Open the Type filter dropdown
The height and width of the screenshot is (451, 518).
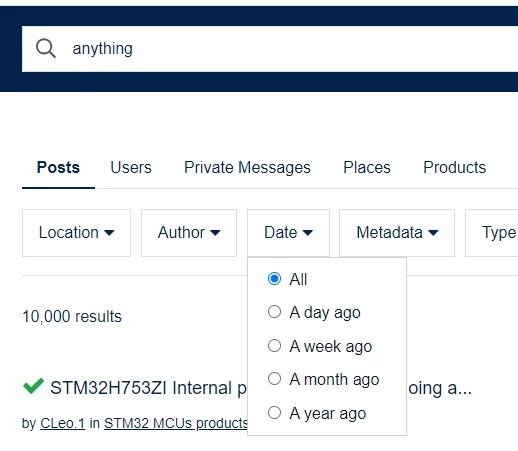[492, 233]
